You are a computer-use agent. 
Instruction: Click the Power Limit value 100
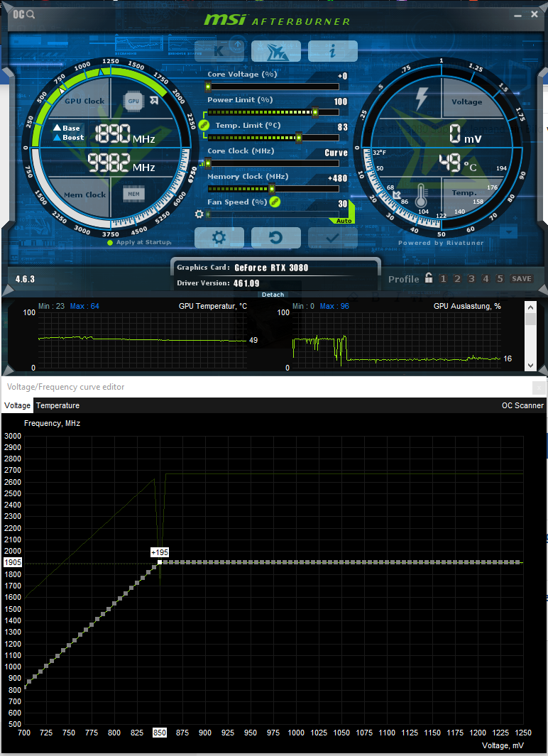pyautogui.click(x=341, y=102)
